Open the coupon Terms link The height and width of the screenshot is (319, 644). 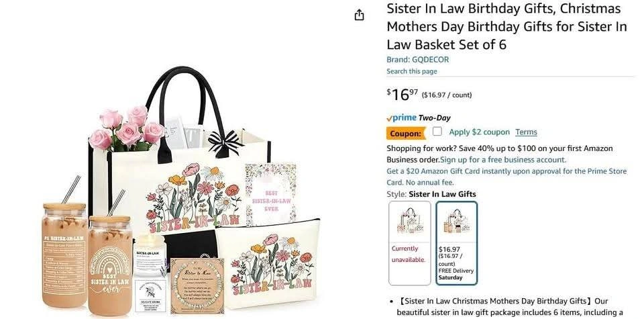526,132
